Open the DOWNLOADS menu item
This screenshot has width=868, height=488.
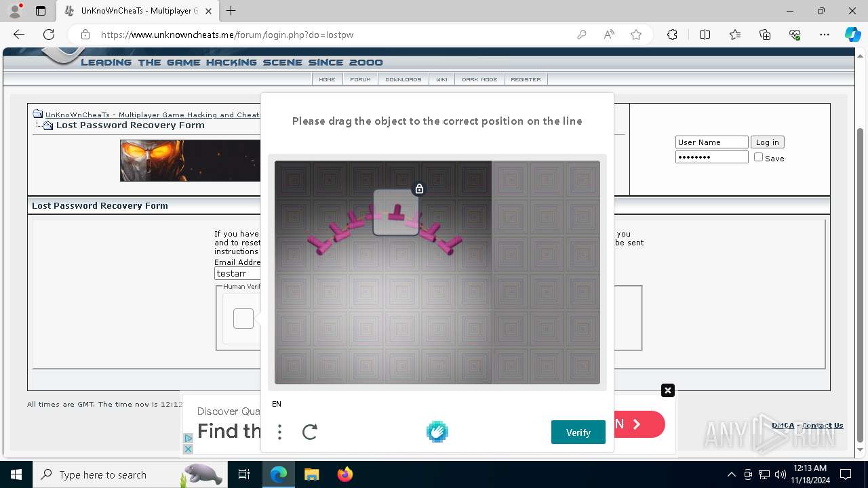tap(403, 79)
